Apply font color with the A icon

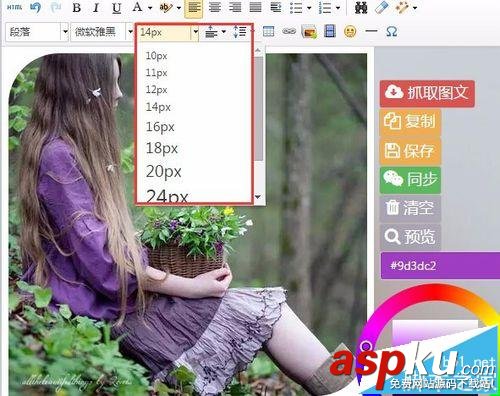[137, 7]
